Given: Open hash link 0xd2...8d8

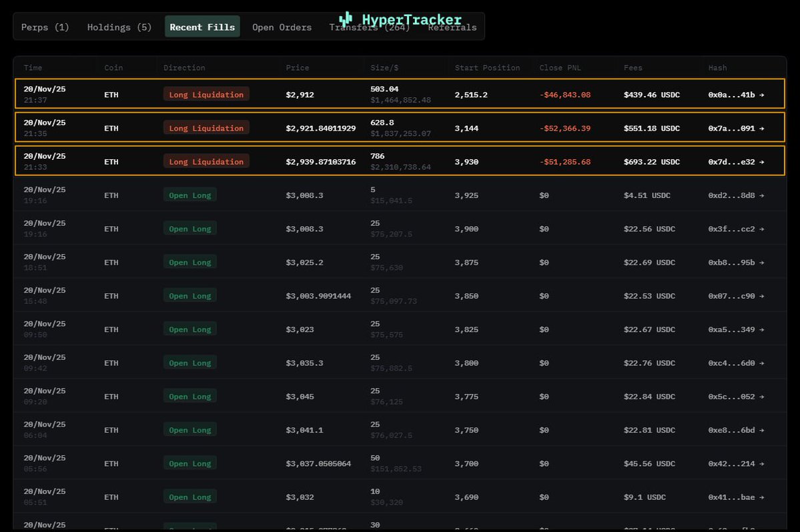Looking at the screenshot, I should (736, 195).
